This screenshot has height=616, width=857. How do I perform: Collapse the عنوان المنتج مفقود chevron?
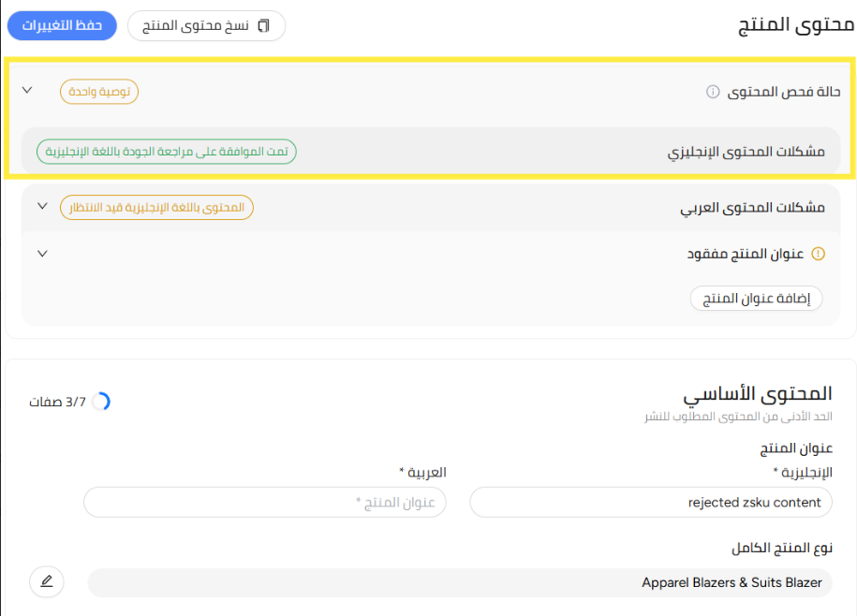42,254
